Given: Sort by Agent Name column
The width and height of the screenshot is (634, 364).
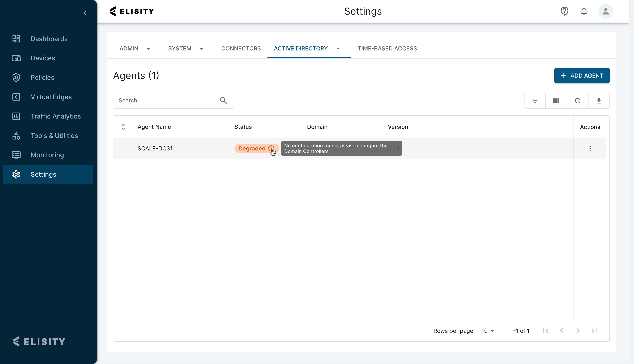Looking at the screenshot, I should pyautogui.click(x=154, y=127).
